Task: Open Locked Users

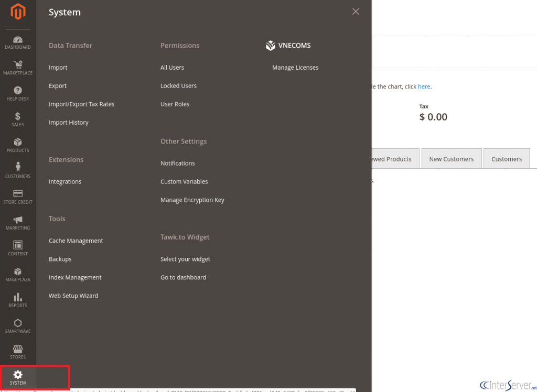Action: click(x=178, y=86)
